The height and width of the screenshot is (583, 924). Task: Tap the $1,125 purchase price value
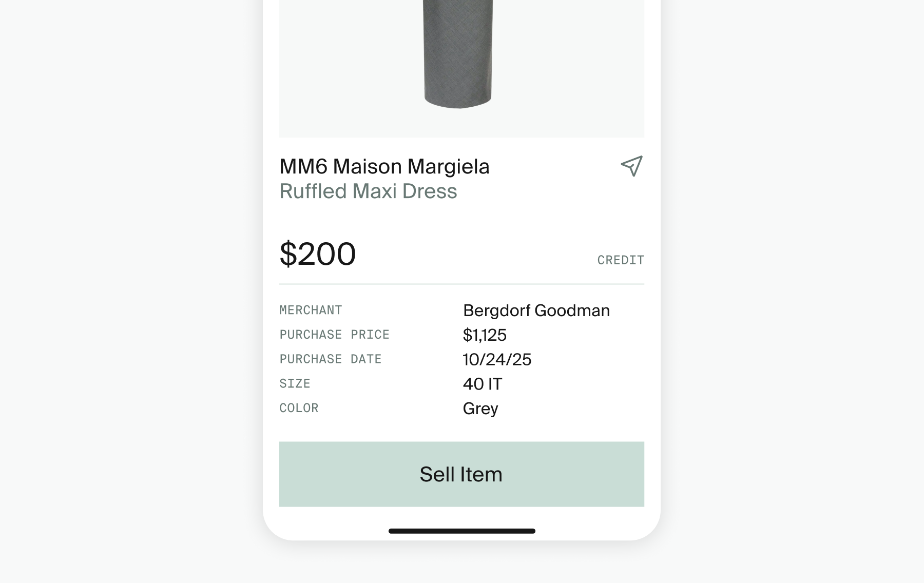[x=485, y=335]
